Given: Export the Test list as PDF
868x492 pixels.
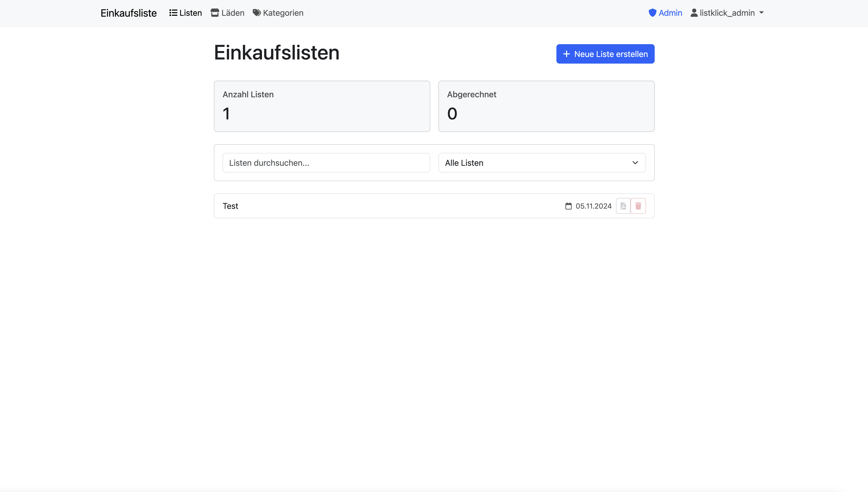Looking at the screenshot, I should coord(623,206).
